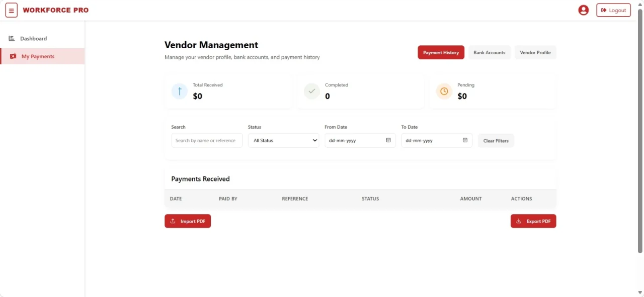644x297 pixels.
Task: Click the page scrollbar down arrow
Action: click(x=640, y=293)
